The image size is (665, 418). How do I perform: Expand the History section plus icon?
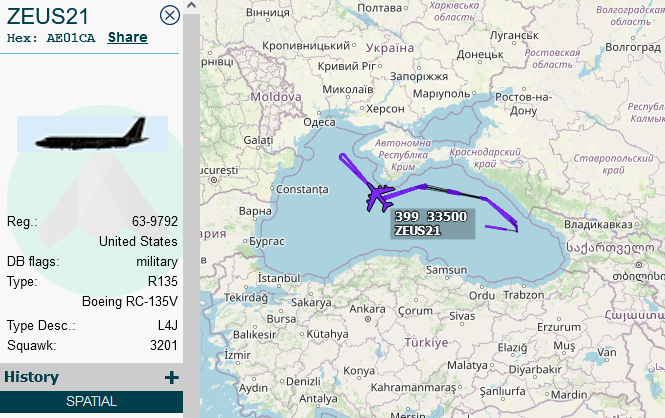click(x=171, y=377)
